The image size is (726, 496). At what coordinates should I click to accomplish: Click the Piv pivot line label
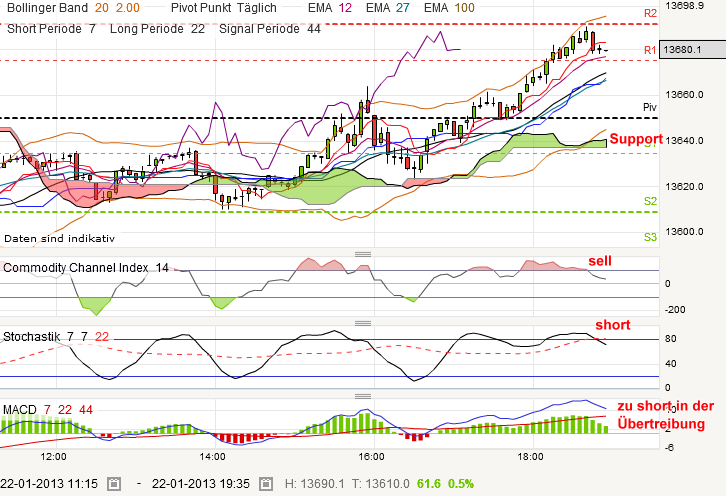(x=650, y=107)
